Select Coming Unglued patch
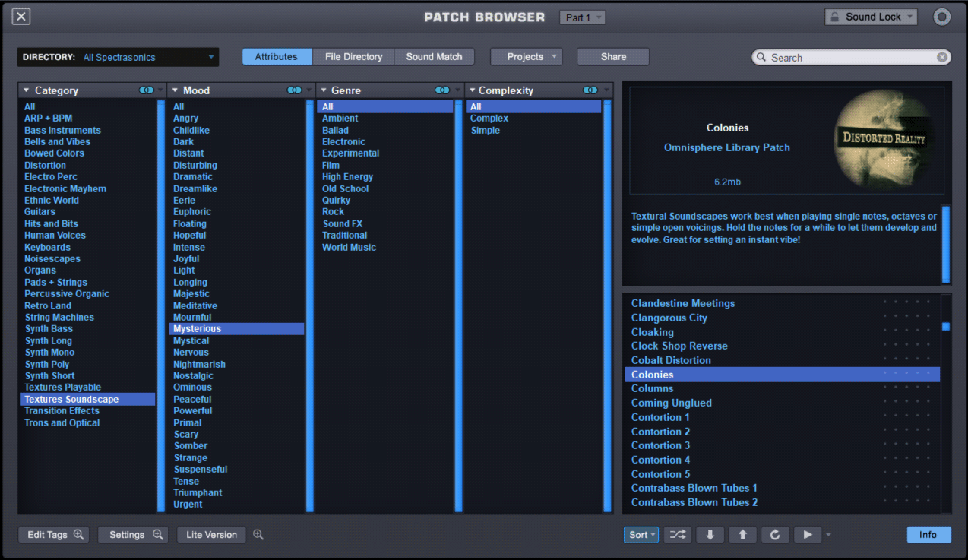This screenshot has width=968, height=560. coord(671,403)
